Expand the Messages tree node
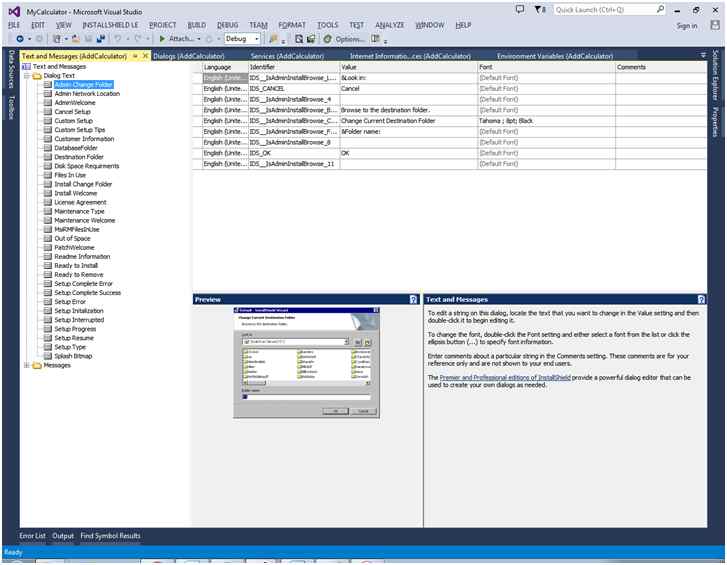 (x=26, y=366)
